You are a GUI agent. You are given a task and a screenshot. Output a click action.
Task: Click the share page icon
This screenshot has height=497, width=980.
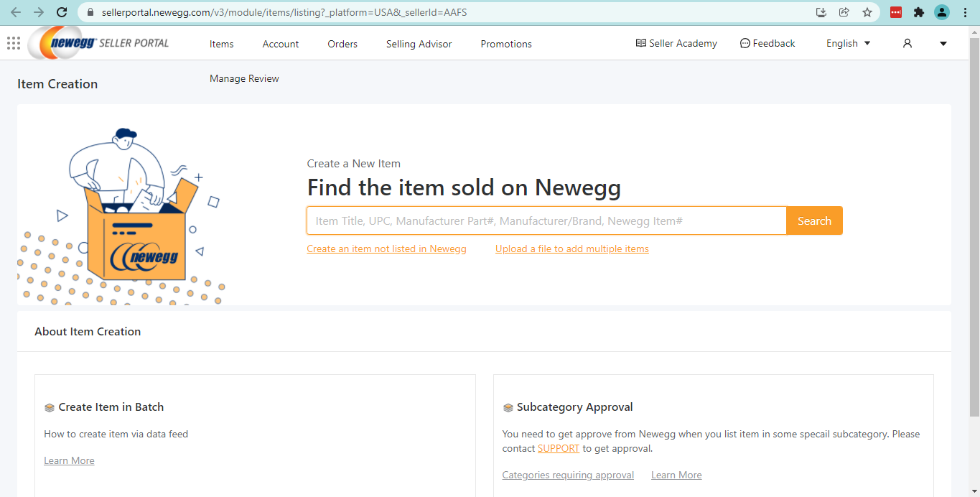pyautogui.click(x=844, y=12)
